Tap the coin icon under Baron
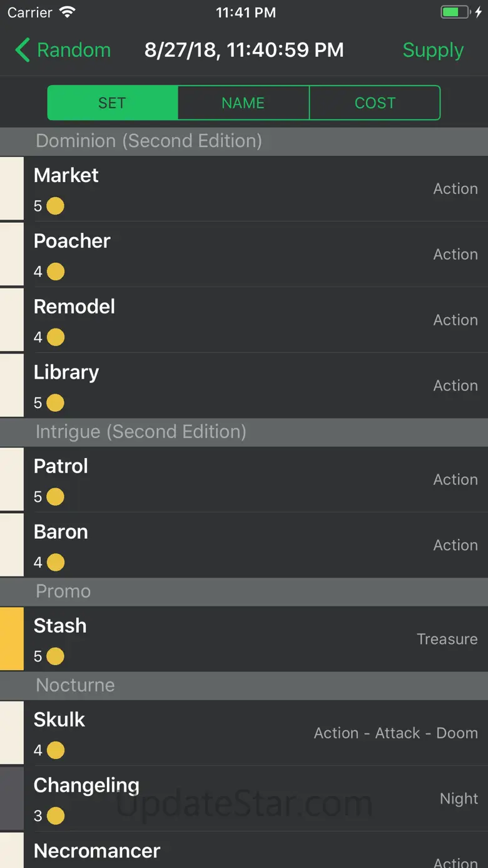 tap(55, 563)
